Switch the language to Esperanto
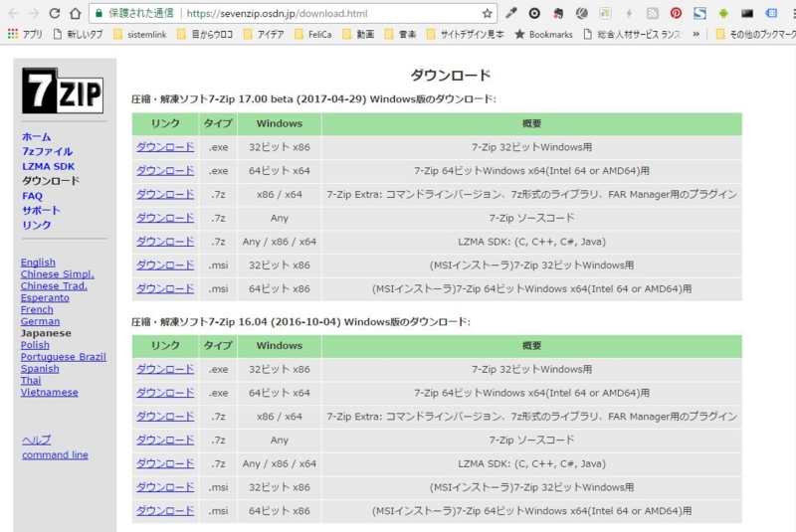 (x=45, y=297)
